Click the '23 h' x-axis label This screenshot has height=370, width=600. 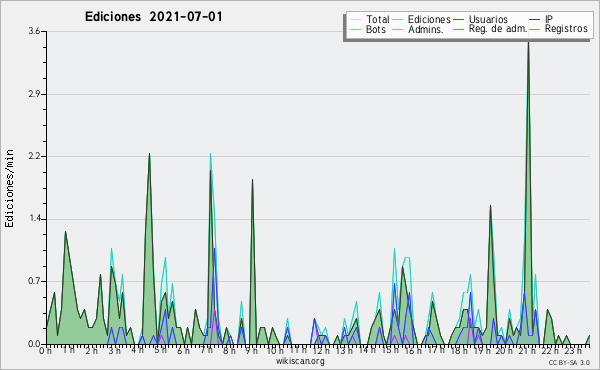tap(573, 350)
